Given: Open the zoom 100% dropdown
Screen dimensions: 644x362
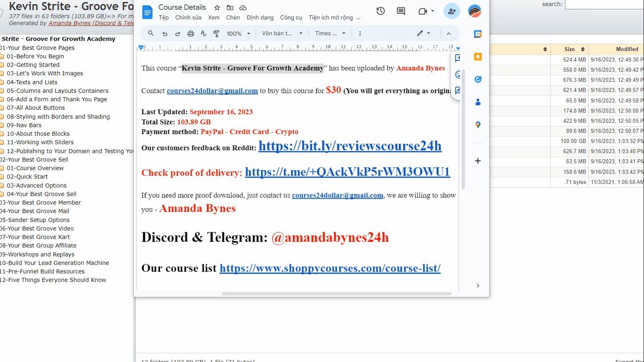Looking at the screenshot, I should [238, 34].
